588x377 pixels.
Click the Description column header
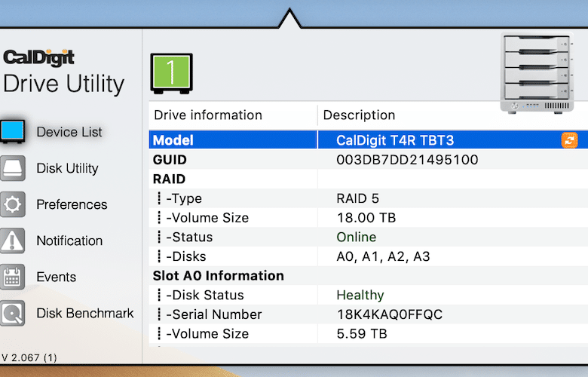[359, 115]
